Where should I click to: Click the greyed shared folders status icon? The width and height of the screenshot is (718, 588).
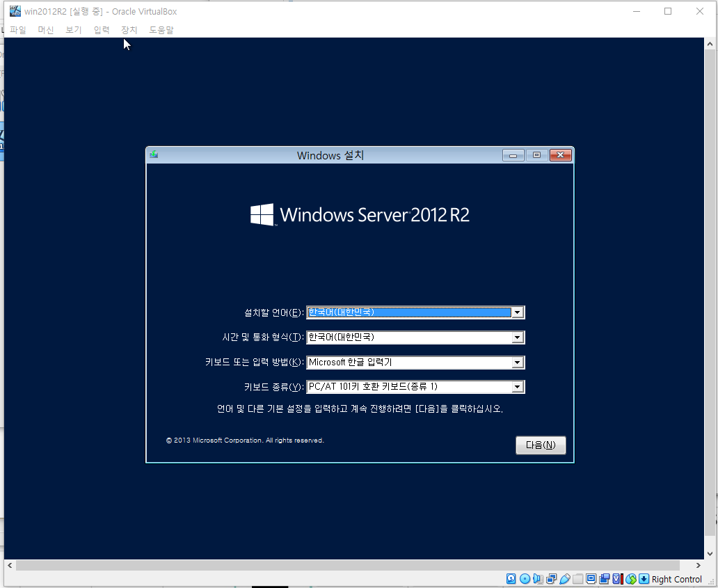click(x=577, y=579)
